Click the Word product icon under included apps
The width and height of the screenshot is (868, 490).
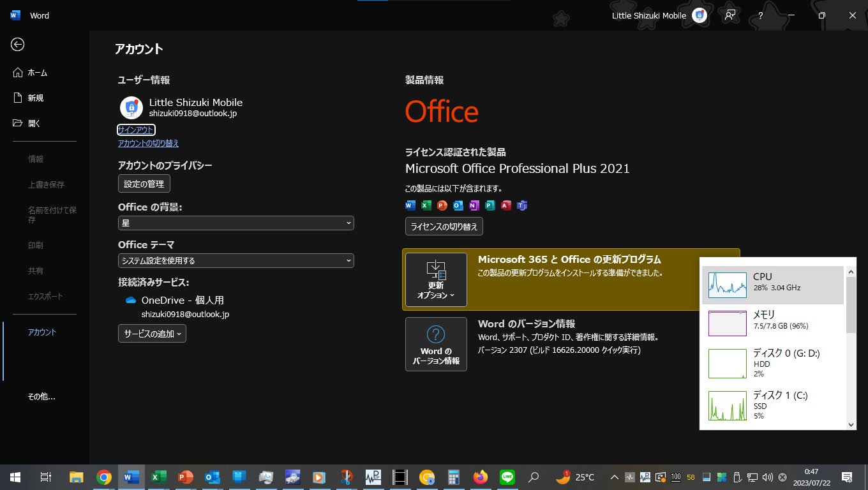[x=410, y=205]
